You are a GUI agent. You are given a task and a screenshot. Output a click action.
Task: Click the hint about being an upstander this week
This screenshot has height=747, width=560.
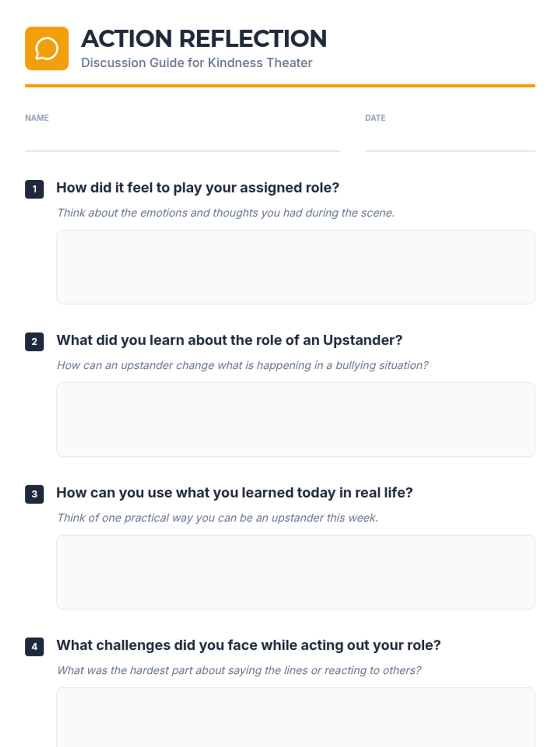click(x=217, y=518)
